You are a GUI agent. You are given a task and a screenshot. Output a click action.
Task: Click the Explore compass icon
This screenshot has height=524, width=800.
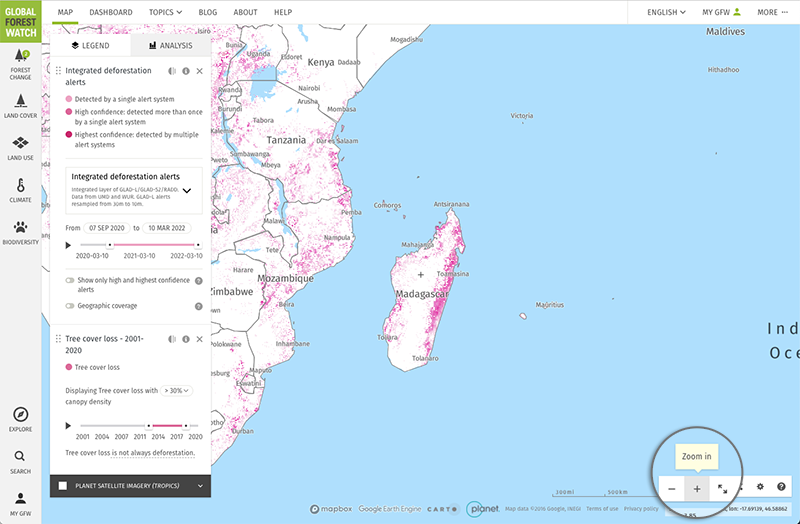[x=21, y=419]
